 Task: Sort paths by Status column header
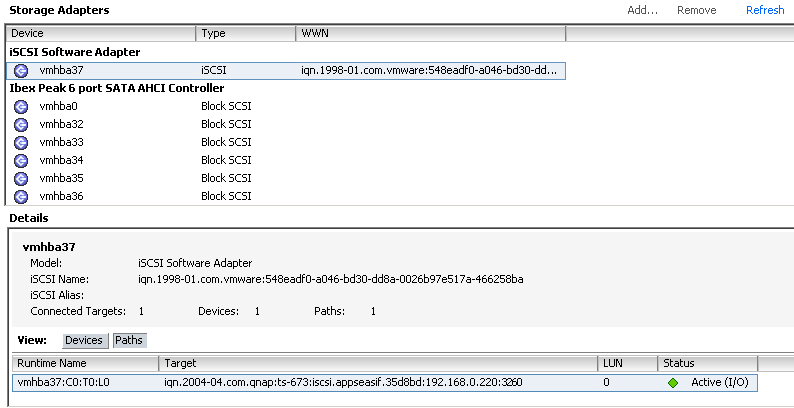click(x=707, y=363)
